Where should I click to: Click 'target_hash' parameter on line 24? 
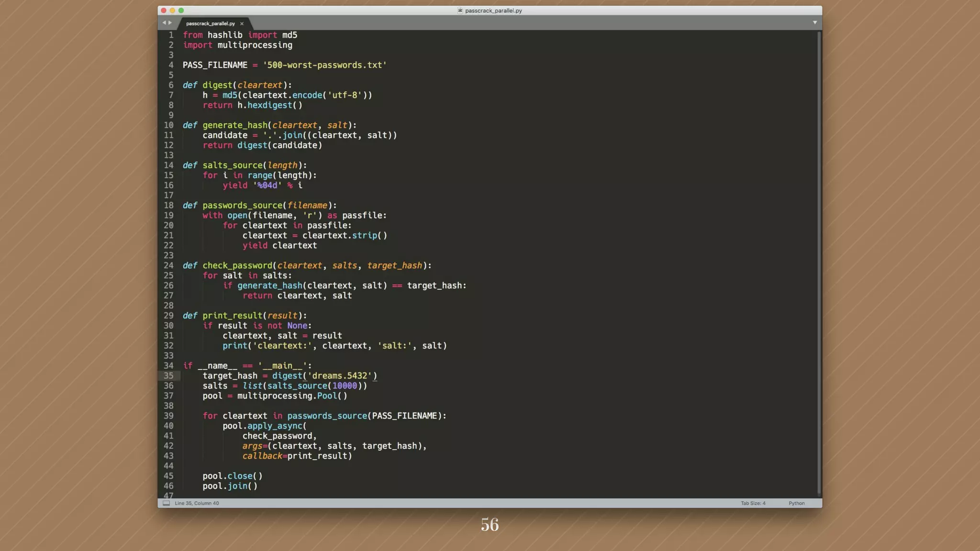tap(395, 266)
